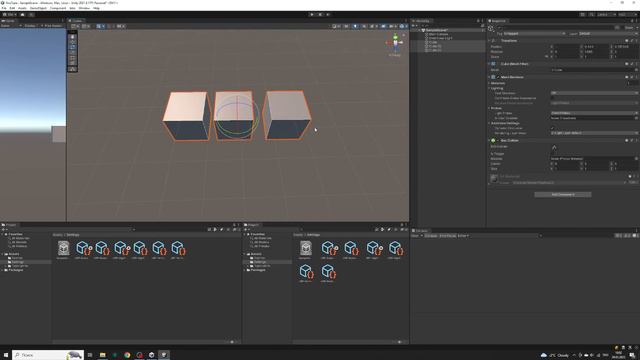This screenshot has height=360, width=640.
Task: Switch to the Game tab
Action: point(8,21)
